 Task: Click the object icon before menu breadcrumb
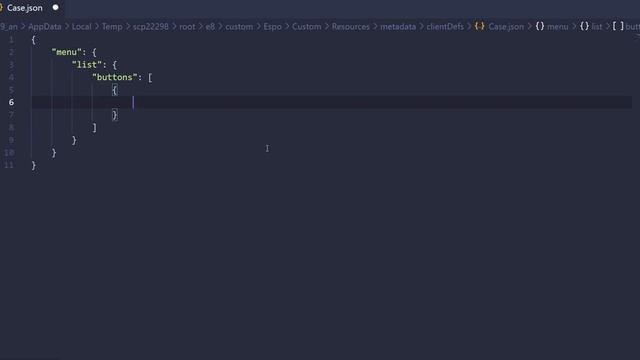point(540,26)
